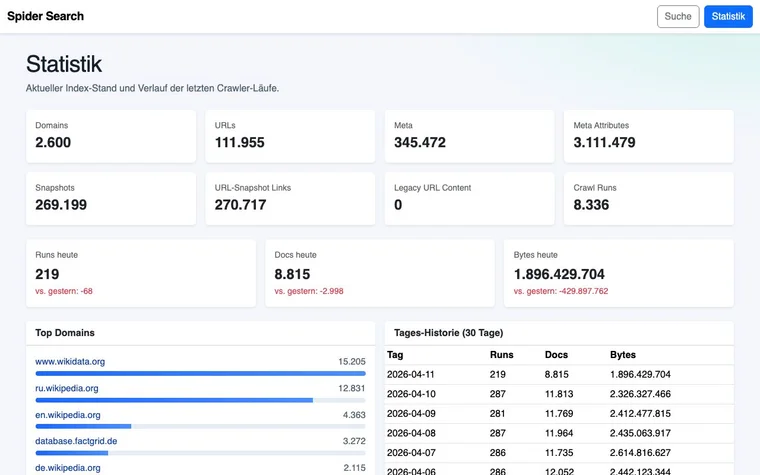Open the de.wikipedia.org domain link

(68, 468)
